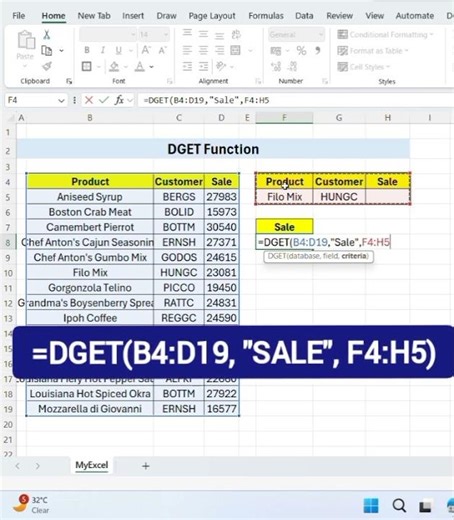The width and height of the screenshot is (454, 520).
Task: Open Cell Styles menu
Action: tap(363, 67)
